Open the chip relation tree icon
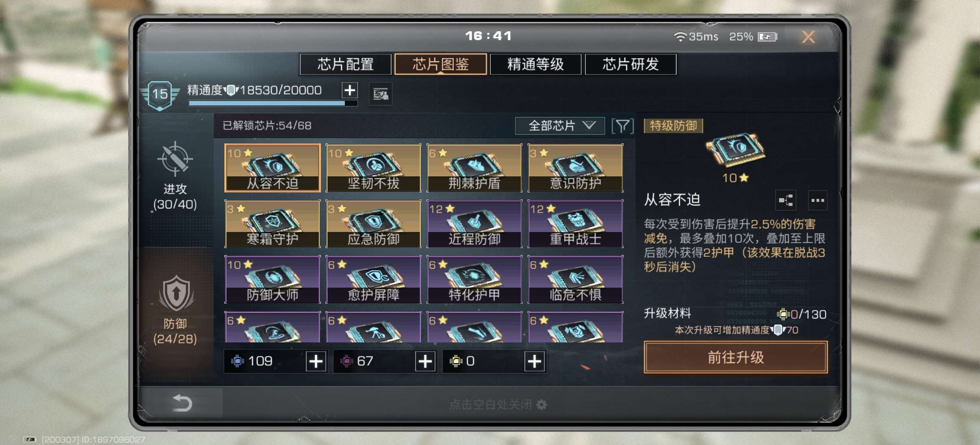This screenshot has height=445, width=980. (786, 201)
